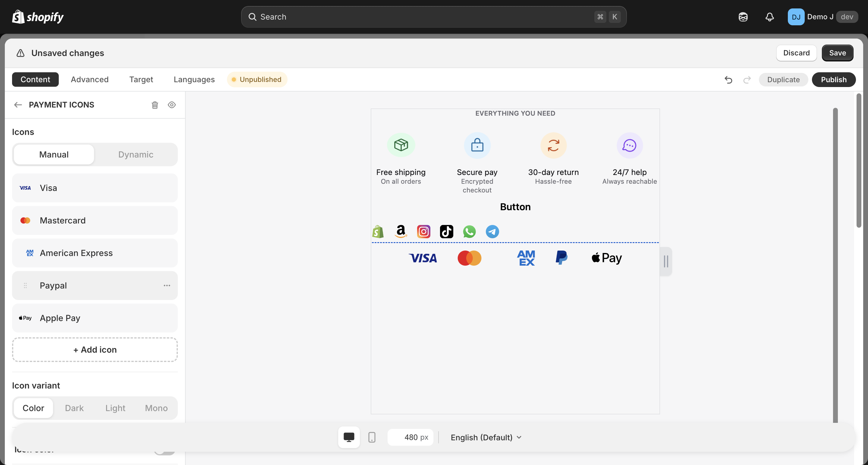Open the English (Default) language dropdown
Viewport: 868px width, 465px height.
click(486, 437)
